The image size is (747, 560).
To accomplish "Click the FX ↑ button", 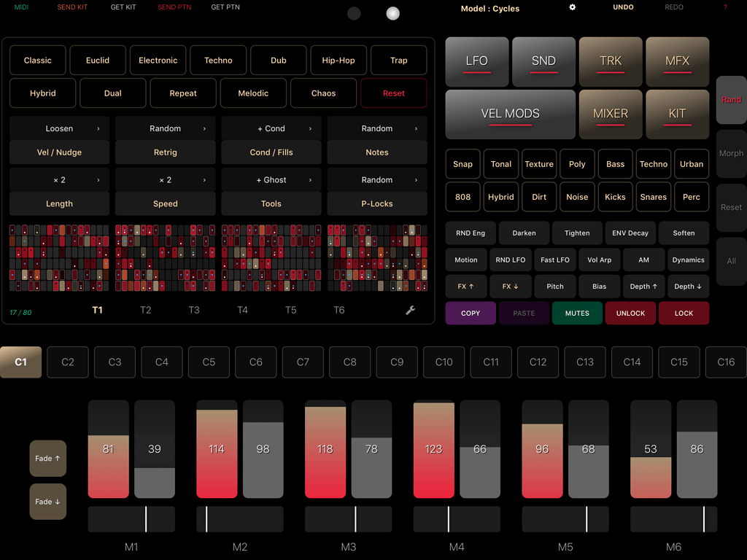I will pos(466,286).
